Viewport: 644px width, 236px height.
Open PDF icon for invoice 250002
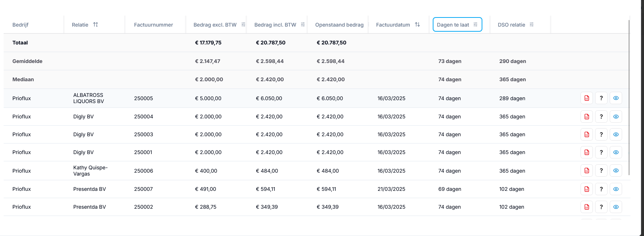click(587, 207)
